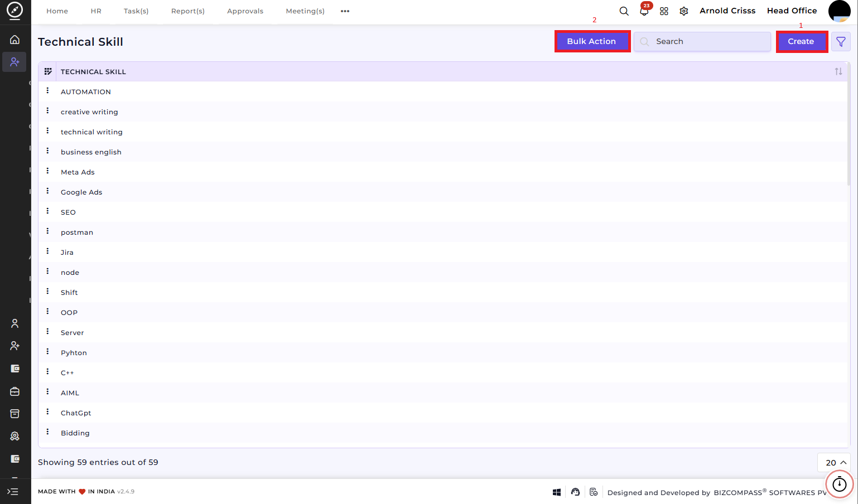This screenshot has width=858, height=504.
Task: Click the filter funnel icon
Action: point(841,42)
